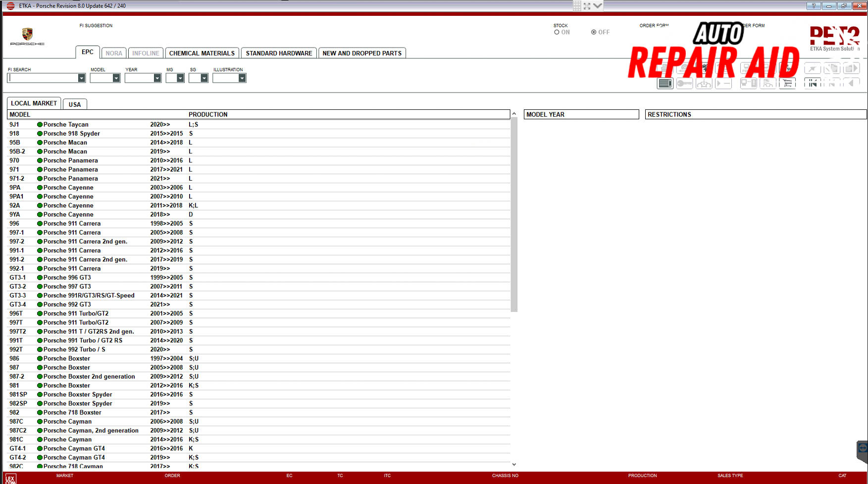Select the 987C2 Cayman, 2nd generation row
Screen dimensions: 868x484
[x=258, y=431]
